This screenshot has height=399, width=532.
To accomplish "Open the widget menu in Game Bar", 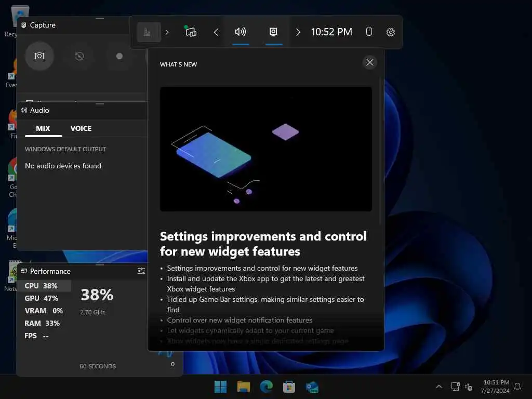I will 149,32.
